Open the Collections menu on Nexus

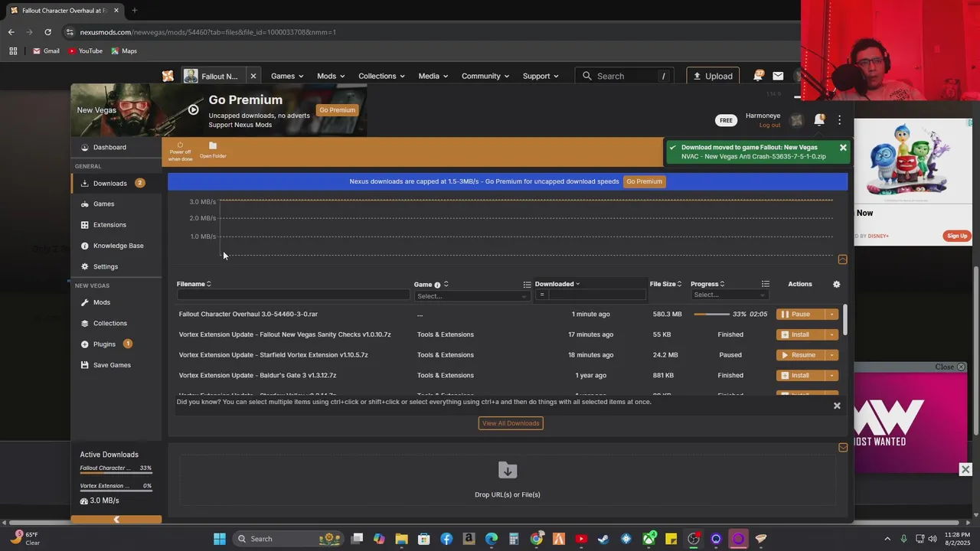pos(383,76)
